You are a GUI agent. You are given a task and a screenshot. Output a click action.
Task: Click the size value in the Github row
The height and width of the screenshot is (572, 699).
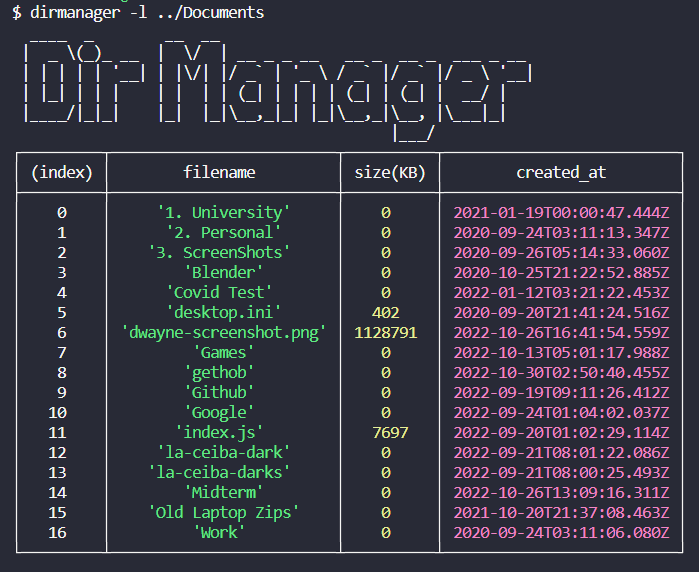coord(386,393)
